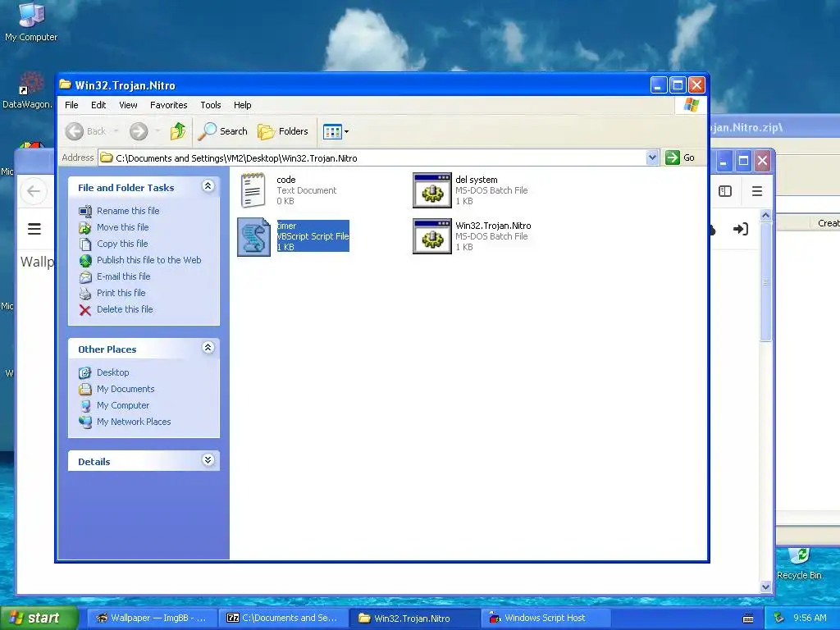Go to Desktop in Other Places

[112, 372]
